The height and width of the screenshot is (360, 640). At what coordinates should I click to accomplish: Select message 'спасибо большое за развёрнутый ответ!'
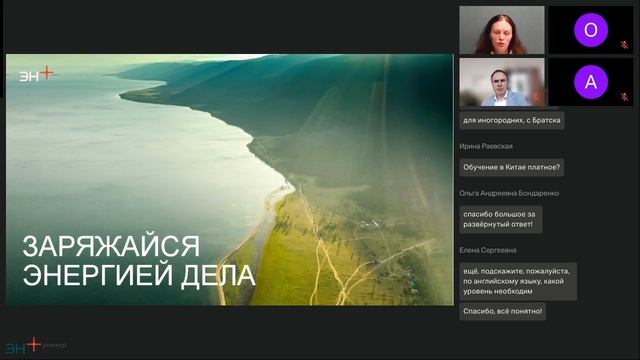501,219
